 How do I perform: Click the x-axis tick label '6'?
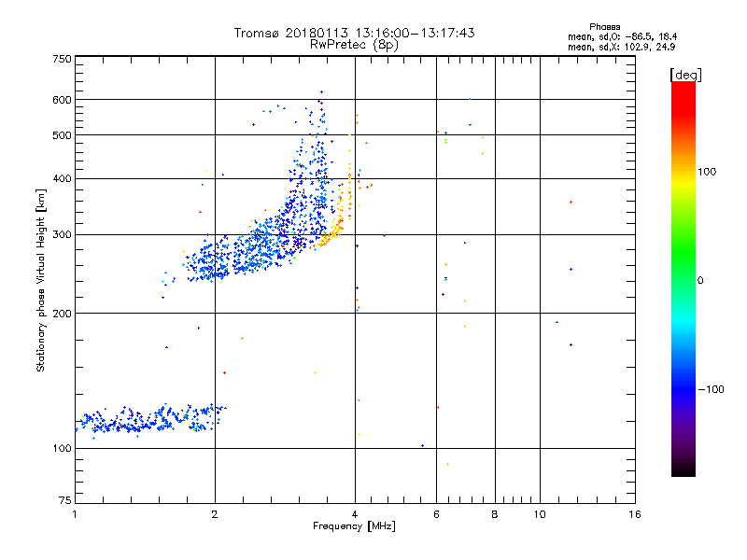tap(436, 514)
